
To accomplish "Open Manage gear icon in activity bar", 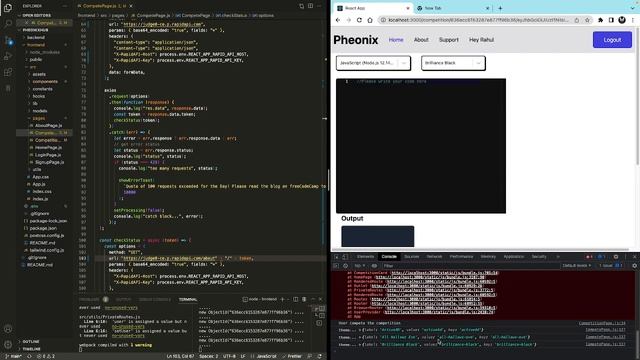I will [x=8, y=344].
